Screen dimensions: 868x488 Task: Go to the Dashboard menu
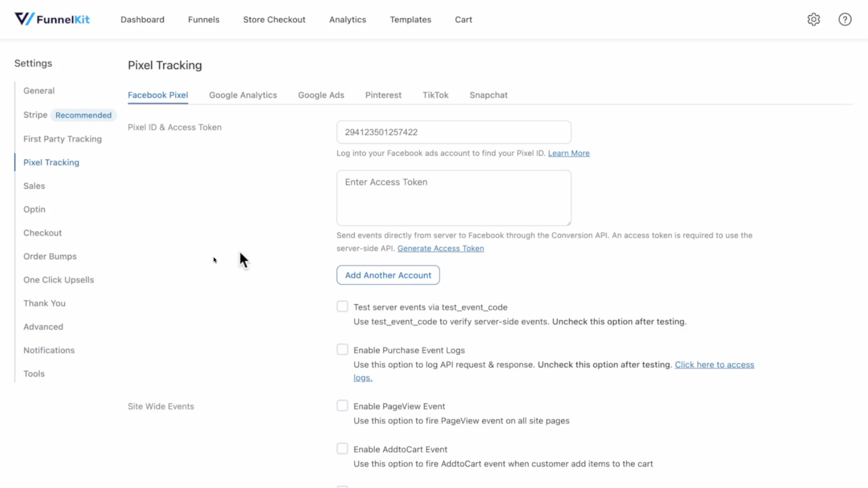[143, 20]
